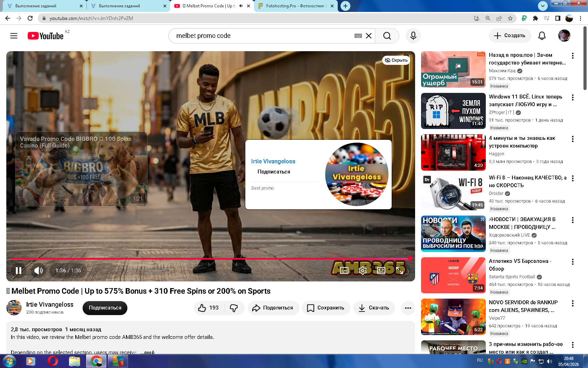
Task: Clear the search field with X
Action: [x=369, y=36]
